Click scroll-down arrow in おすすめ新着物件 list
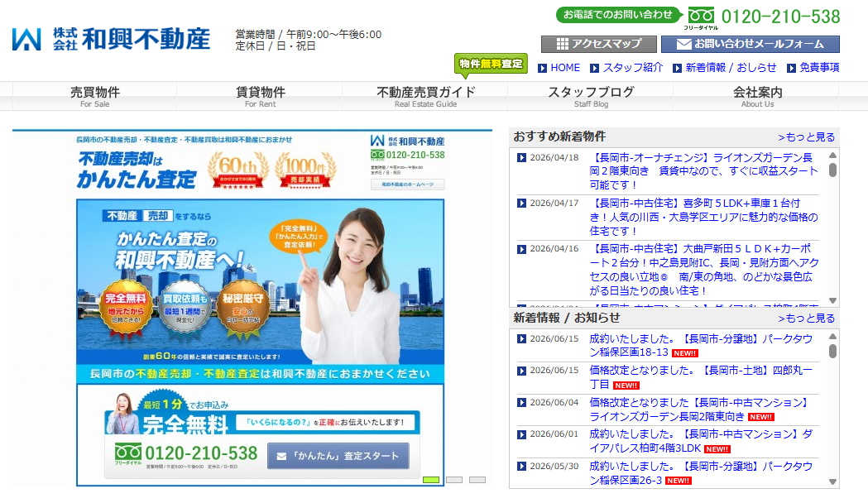Viewport: 868px width, 503px height. click(832, 301)
